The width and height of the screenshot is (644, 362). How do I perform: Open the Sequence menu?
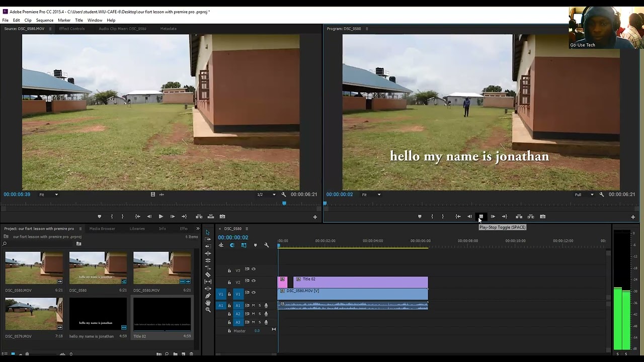(x=44, y=20)
